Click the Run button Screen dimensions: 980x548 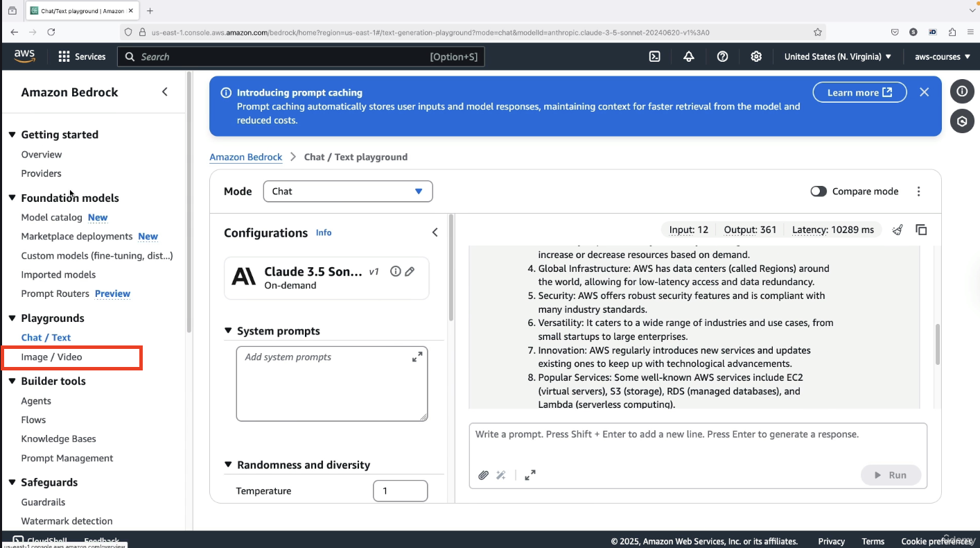891,475
